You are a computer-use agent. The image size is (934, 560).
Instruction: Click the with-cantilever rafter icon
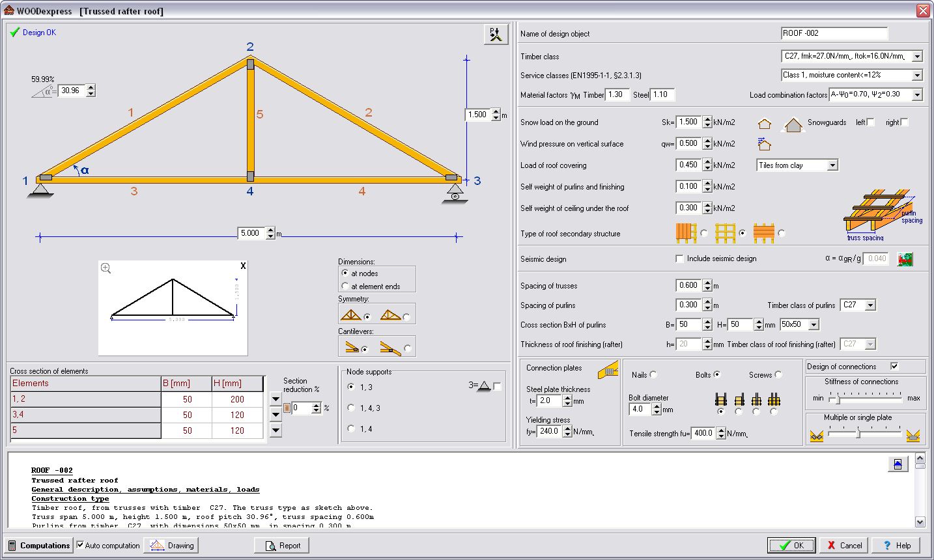[x=390, y=348]
